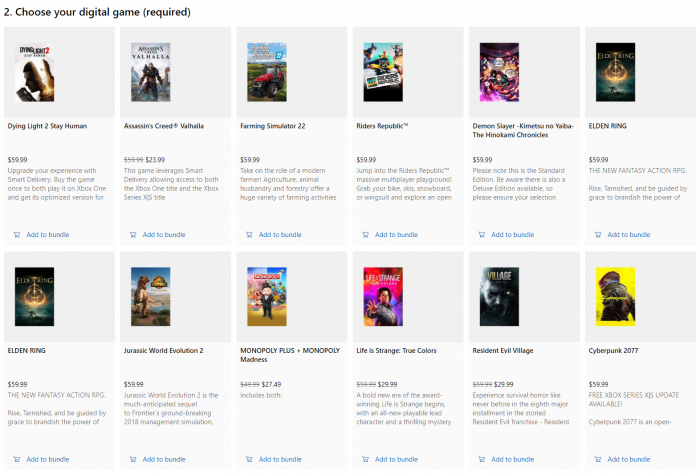Add Resident Evil Village to bundle

[x=512, y=459]
